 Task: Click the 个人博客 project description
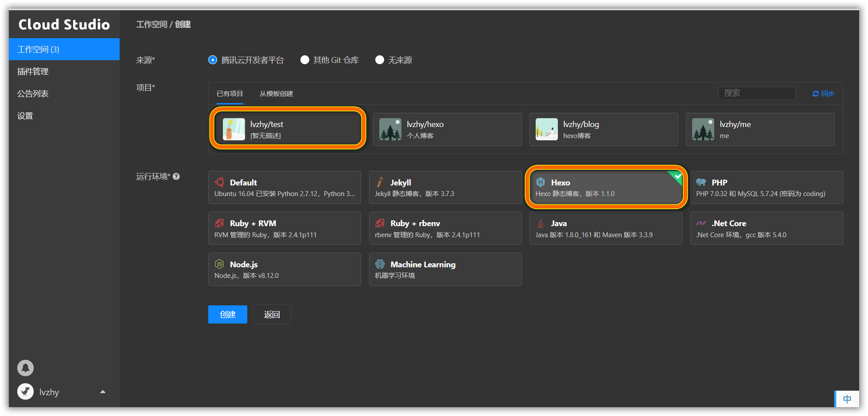pyautogui.click(x=420, y=136)
